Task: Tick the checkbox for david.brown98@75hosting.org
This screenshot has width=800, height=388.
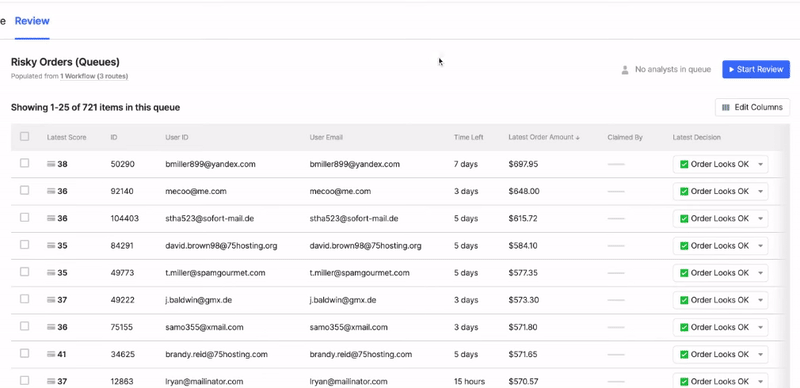Action: [x=24, y=245]
